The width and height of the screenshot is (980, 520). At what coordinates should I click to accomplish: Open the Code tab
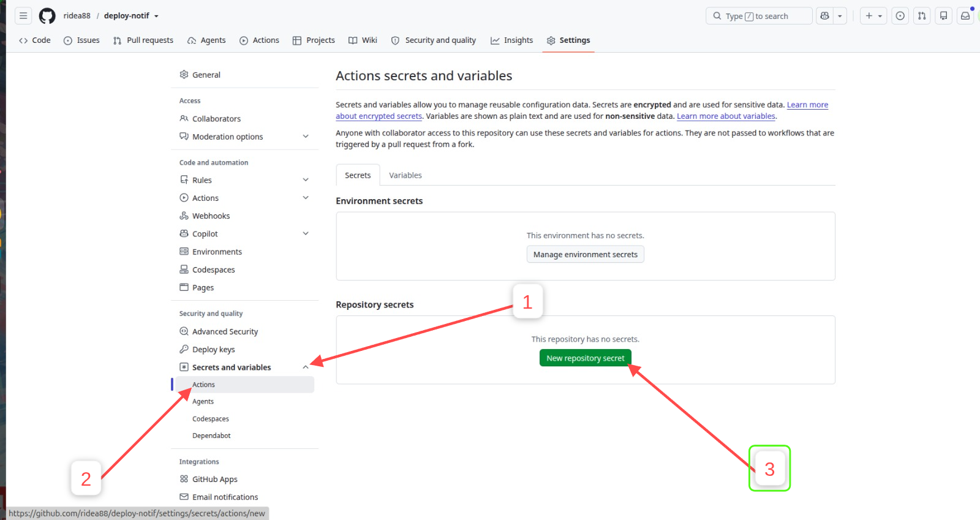tap(35, 40)
